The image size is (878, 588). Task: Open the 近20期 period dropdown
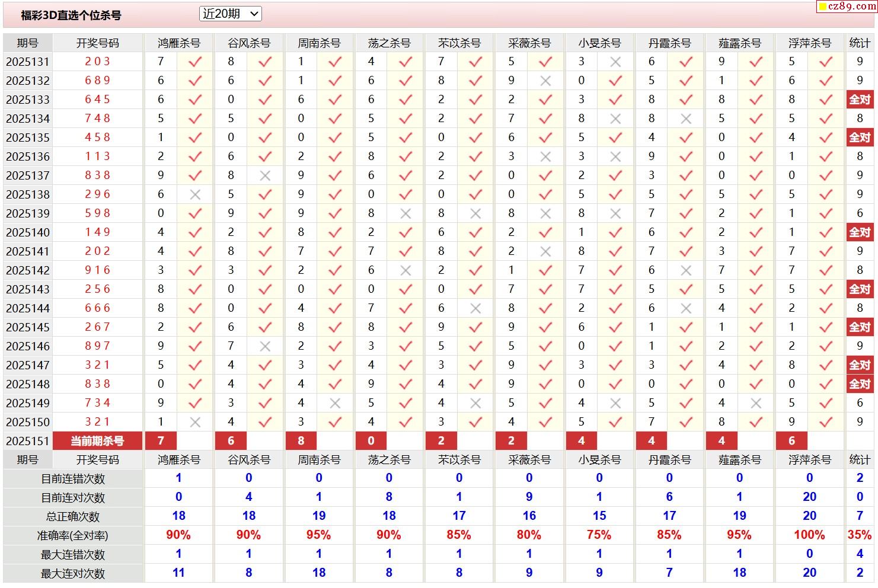(230, 14)
